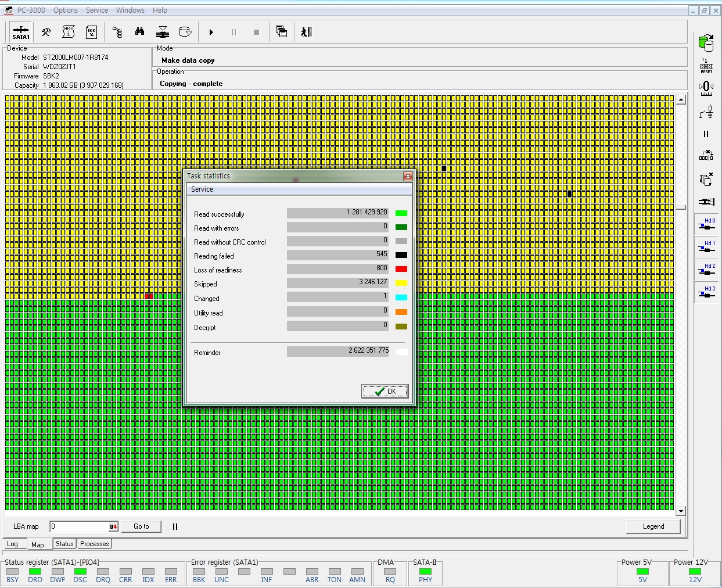Click the 100% test icon in toolbar
The height and width of the screenshot is (588, 722).
91,33
